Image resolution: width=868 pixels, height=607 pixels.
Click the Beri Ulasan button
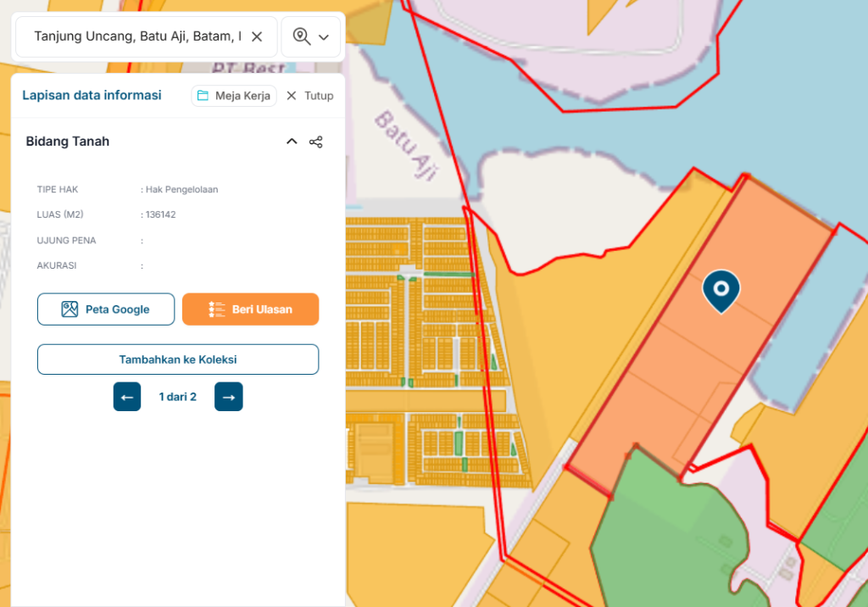(250, 309)
